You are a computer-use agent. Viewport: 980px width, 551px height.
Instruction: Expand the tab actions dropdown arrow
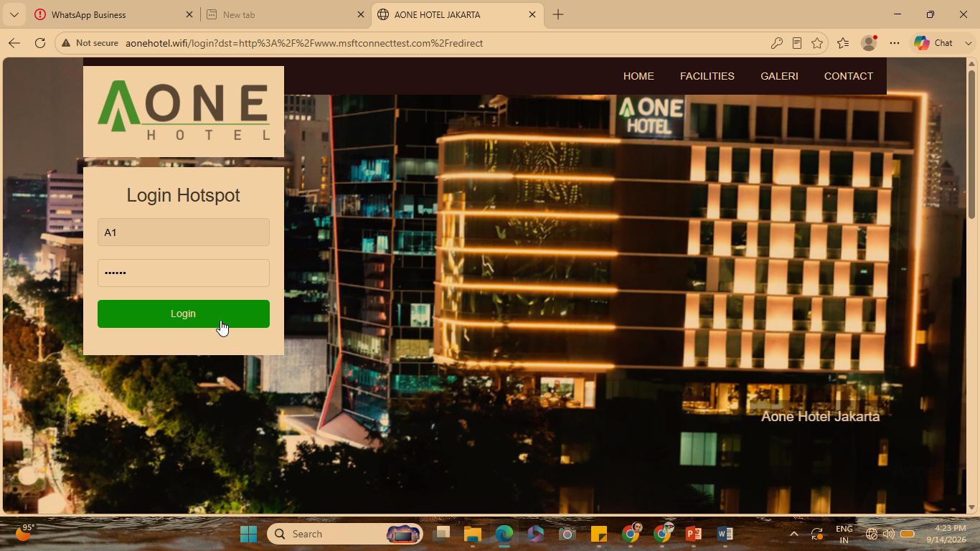(x=14, y=14)
